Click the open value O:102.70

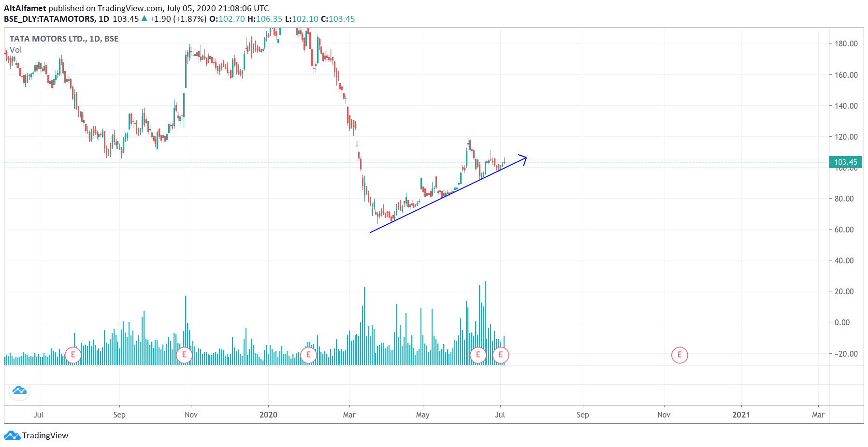(227, 19)
